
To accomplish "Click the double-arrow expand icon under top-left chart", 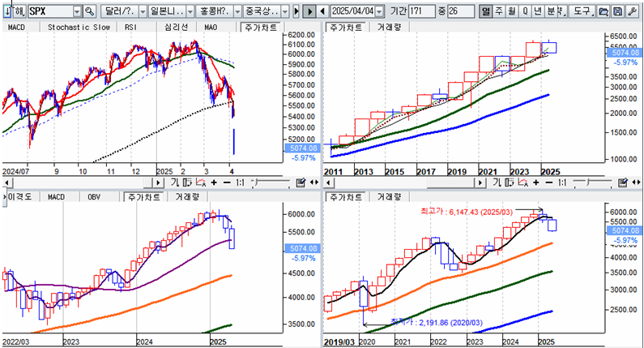I will coord(314,183).
